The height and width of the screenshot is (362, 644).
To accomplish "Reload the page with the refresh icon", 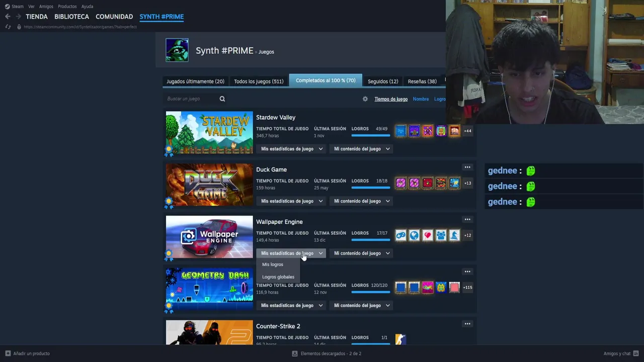I will (x=8, y=27).
